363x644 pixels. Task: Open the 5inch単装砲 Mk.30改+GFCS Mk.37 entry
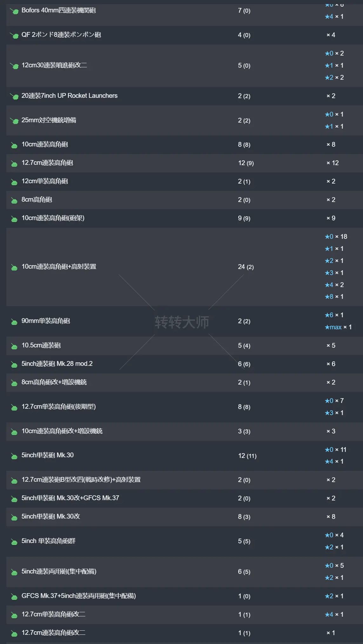point(70,498)
